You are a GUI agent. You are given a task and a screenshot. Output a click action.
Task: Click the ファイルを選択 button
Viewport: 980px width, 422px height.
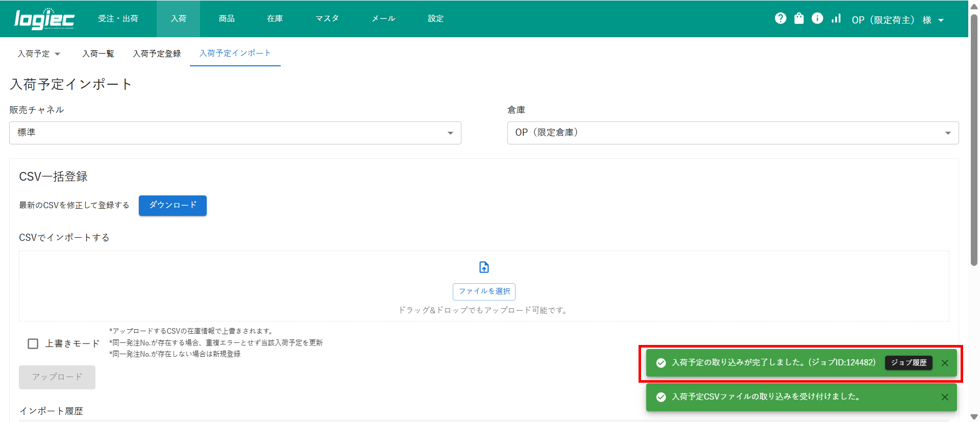pyautogui.click(x=484, y=291)
